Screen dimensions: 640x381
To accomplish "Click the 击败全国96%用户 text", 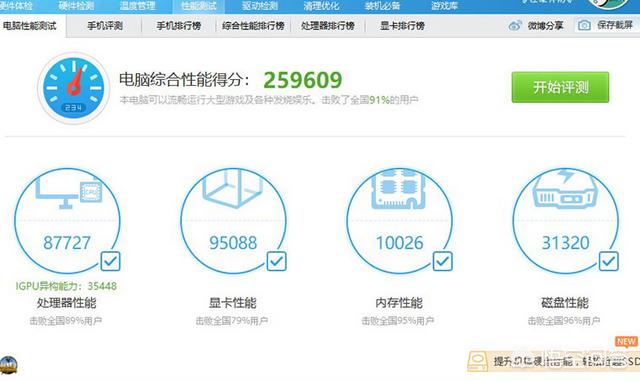I will [564, 321].
